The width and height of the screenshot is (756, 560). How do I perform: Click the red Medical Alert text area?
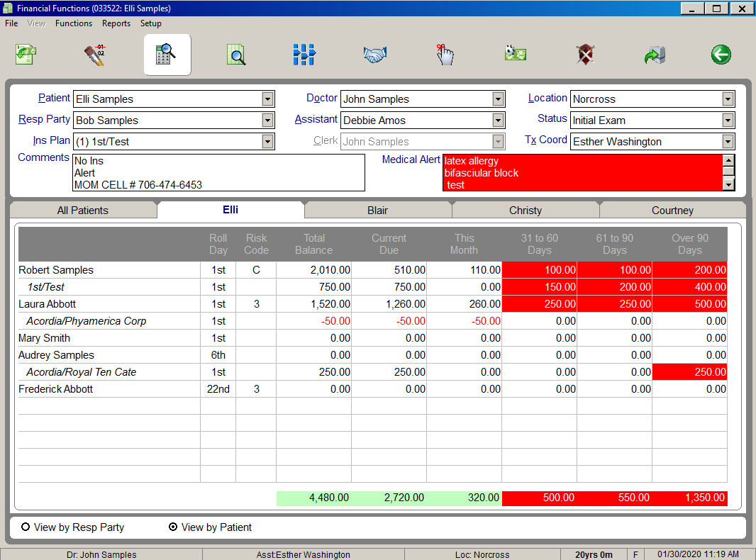pos(583,172)
